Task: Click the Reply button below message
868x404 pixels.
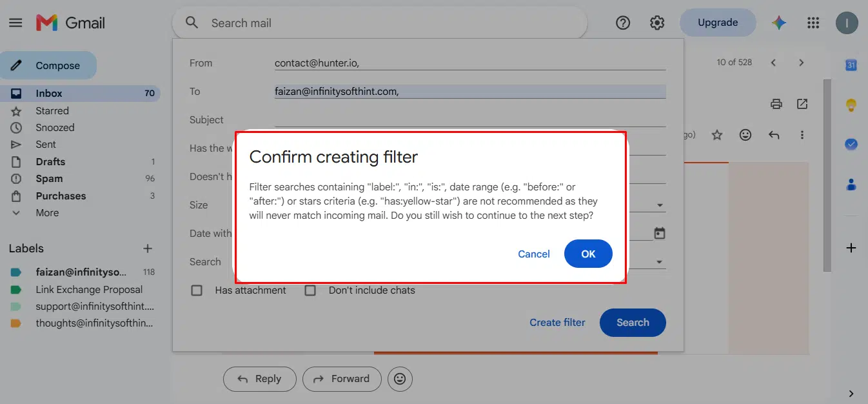Action: pyautogui.click(x=260, y=379)
